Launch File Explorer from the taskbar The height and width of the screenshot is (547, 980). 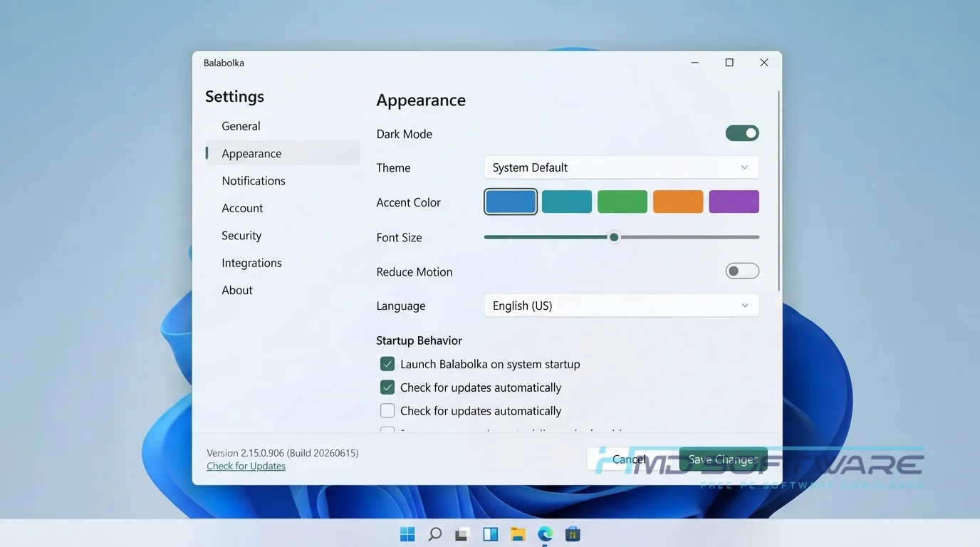pos(518,534)
